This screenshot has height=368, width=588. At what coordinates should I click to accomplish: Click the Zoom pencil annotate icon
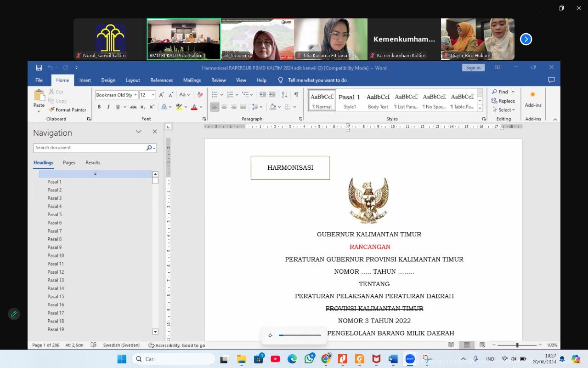click(x=14, y=314)
